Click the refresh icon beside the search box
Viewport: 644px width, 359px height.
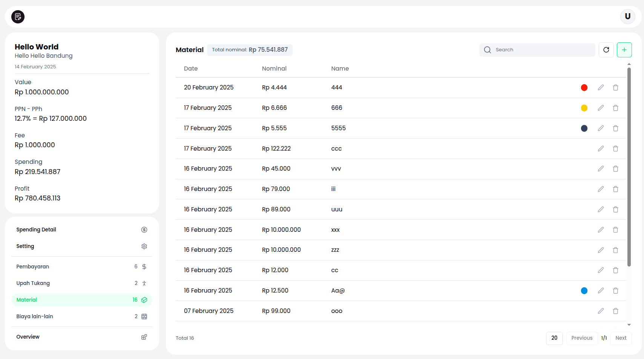tap(606, 50)
